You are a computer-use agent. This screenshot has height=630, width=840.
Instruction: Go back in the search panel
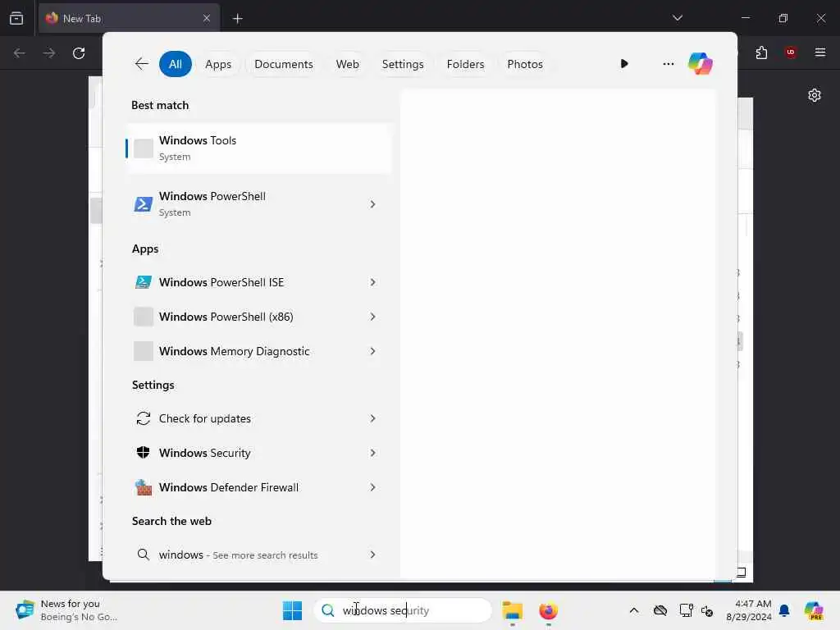(141, 64)
